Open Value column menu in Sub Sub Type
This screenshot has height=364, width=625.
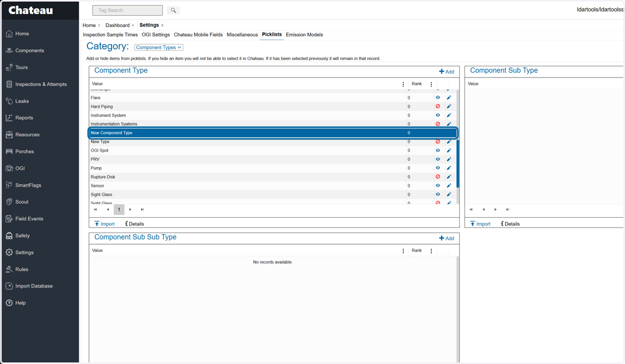pos(403,250)
